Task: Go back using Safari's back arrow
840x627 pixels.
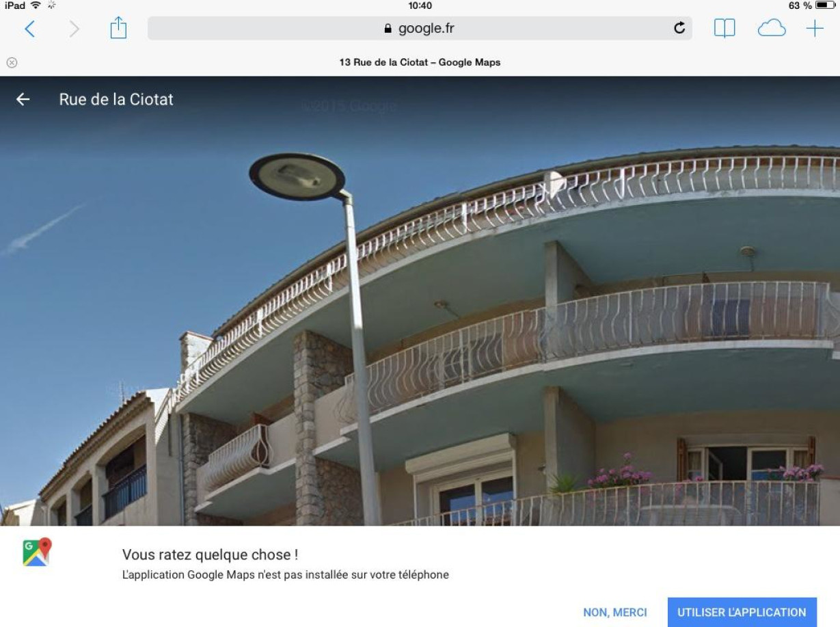Action: coord(29,29)
